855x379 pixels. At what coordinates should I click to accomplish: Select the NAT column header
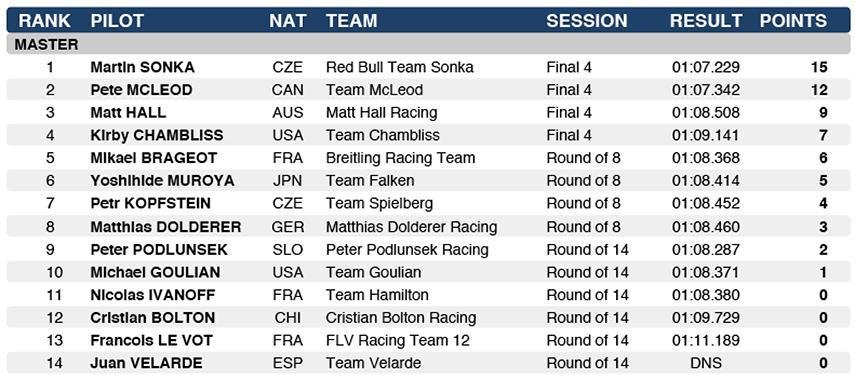pos(287,21)
